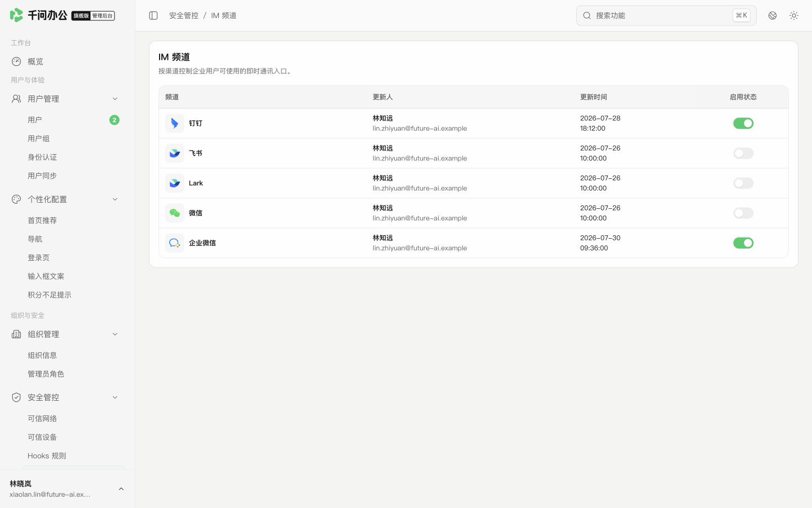Disable the 钉钉 channel toggle

coord(743,123)
